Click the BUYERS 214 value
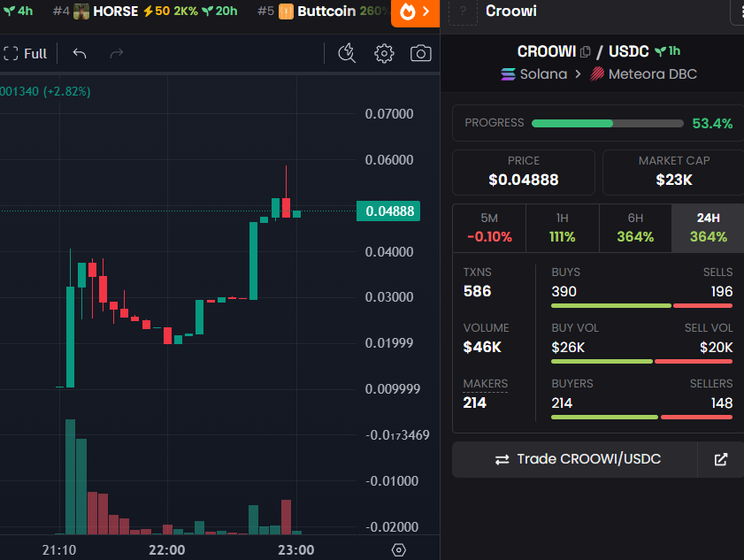744x560 pixels. coord(562,403)
